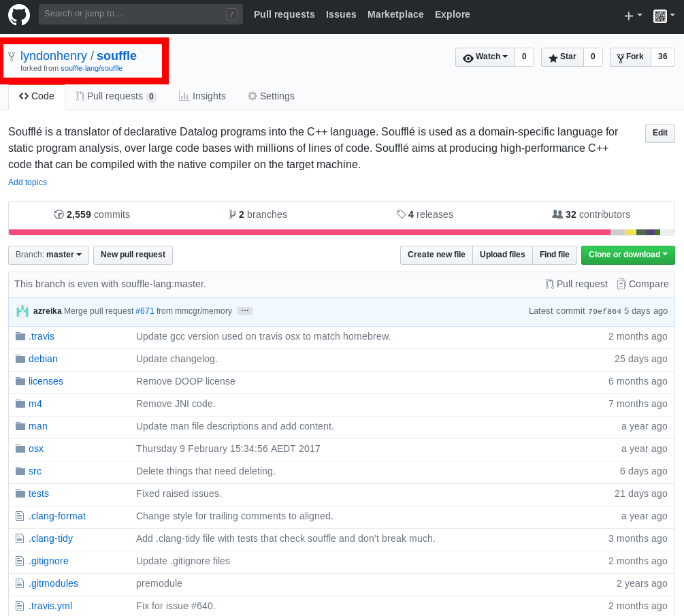Star the repository
Viewport: 684px width, 616px height.
point(562,57)
